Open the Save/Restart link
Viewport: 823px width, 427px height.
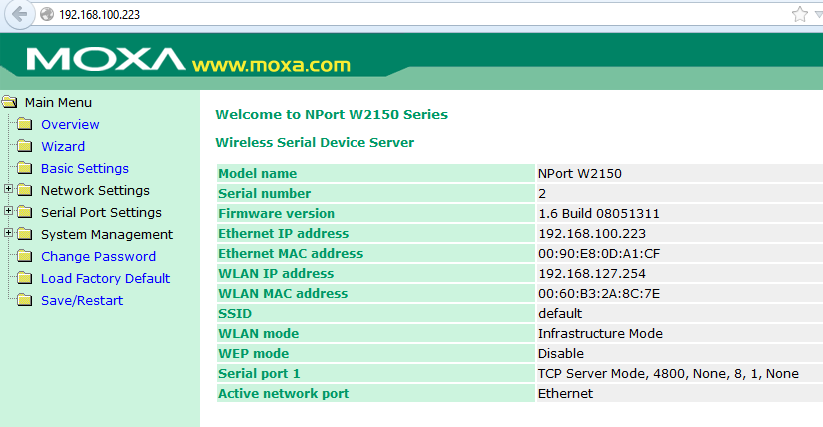pyautogui.click(x=82, y=301)
